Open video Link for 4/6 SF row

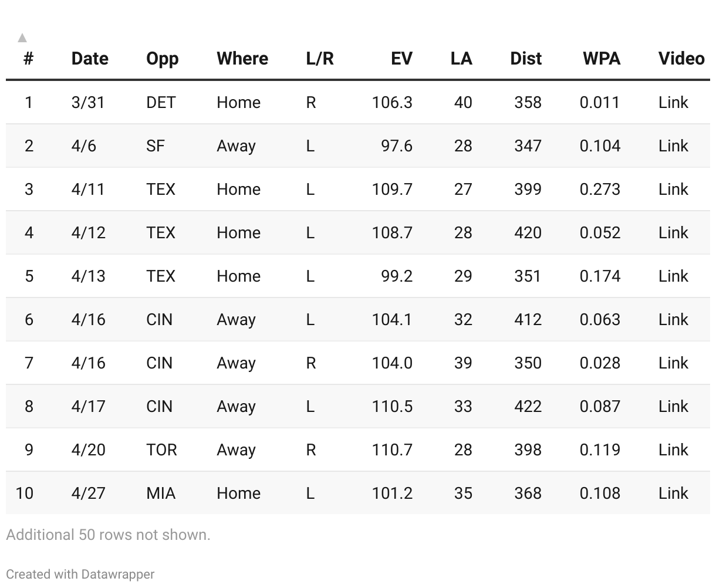coord(673,146)
